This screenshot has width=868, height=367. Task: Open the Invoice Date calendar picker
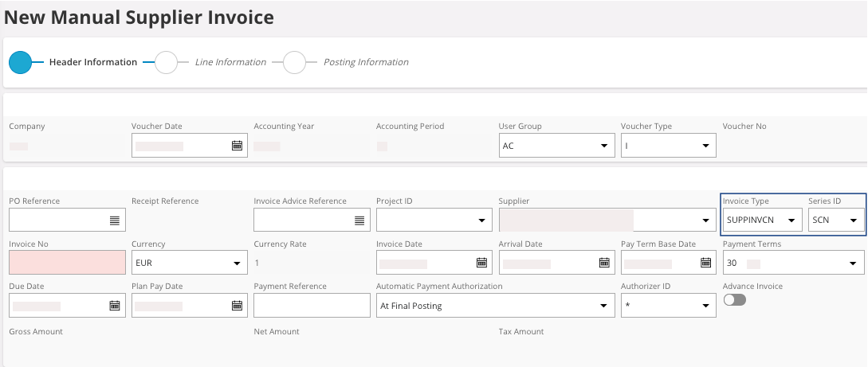pos(481,263)
